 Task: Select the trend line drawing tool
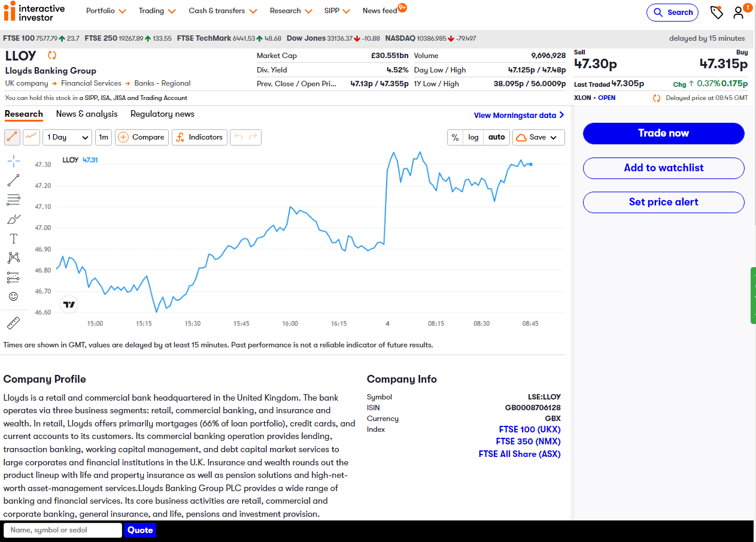(x=12, y=180)
